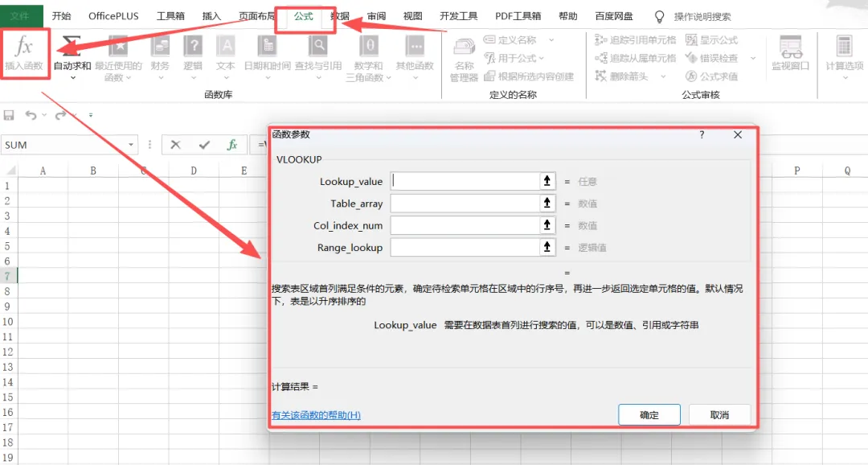
Task: Open Financial functions (财务) icon
Action: coord(160,47)
